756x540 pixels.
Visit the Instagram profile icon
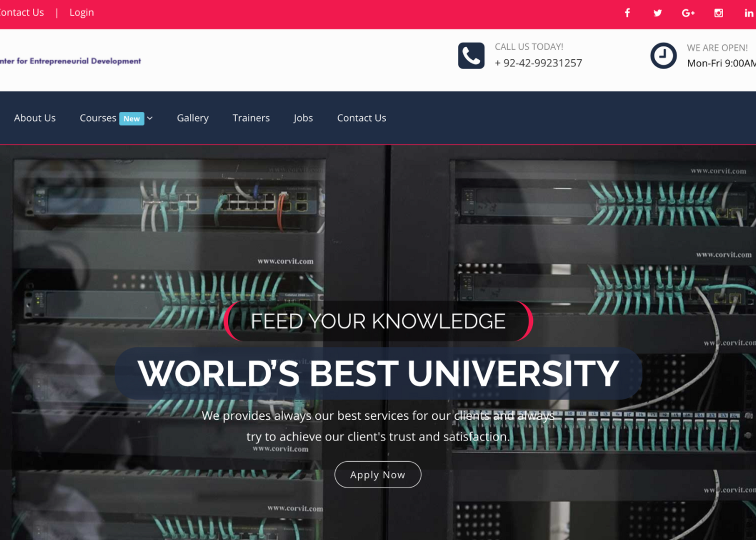pos(719,13)
